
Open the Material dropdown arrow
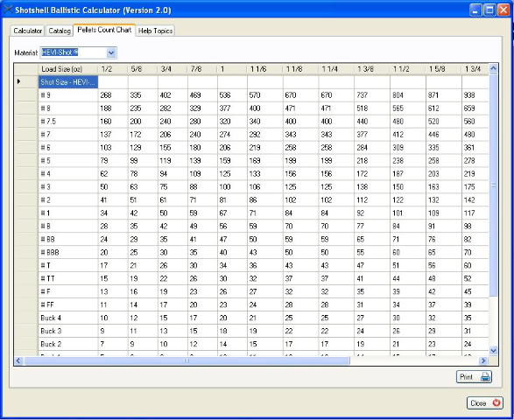point(111,52)
